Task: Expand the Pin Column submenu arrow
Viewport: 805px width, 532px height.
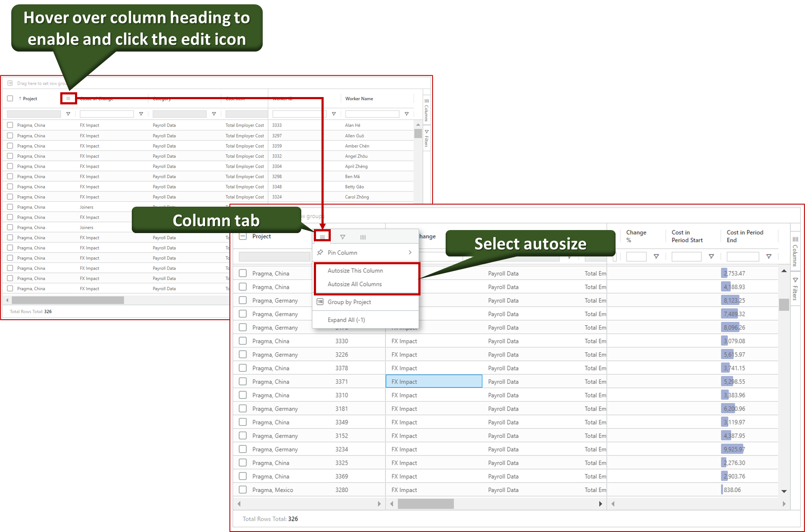Action: 410,253
